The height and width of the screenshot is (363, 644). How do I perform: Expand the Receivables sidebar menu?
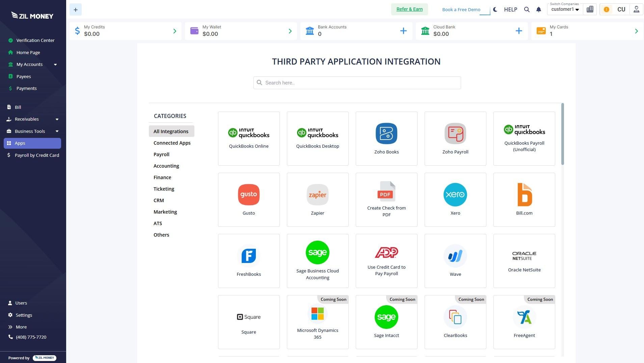[33, 119]
